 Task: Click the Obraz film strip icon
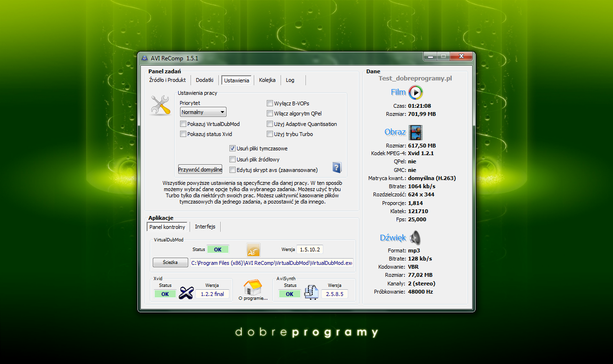pyautogui.click(x=416, y=132)
